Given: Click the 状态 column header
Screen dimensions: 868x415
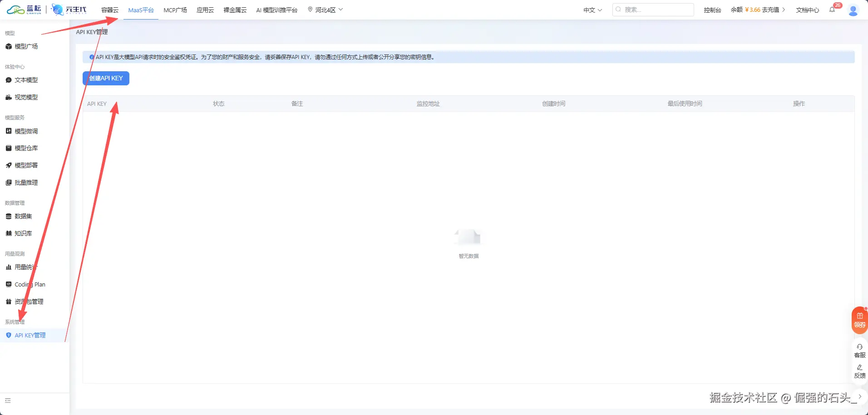Looking at the screenshot, I should point(219,104).
